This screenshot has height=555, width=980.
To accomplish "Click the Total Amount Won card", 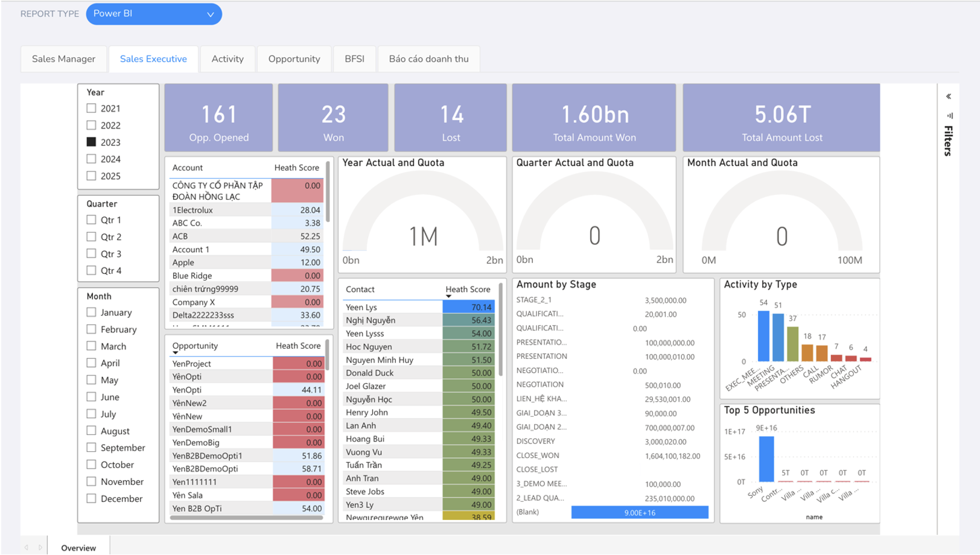I will (x=594, y=118).
